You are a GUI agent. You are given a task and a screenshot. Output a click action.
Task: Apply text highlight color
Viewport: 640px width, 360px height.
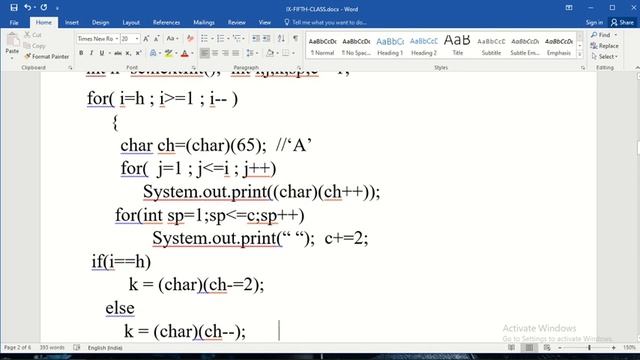coord(168,53)
